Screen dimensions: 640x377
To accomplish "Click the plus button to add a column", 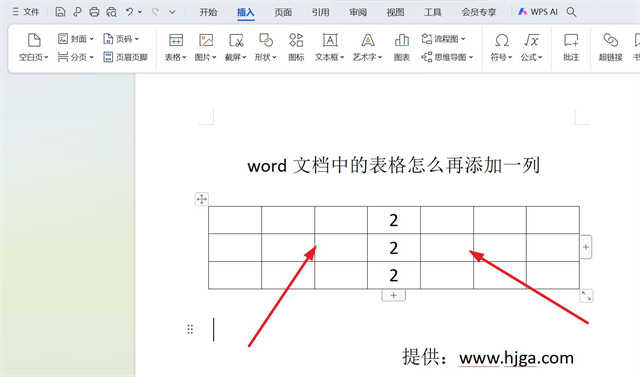I will click(x=586, y=247).
